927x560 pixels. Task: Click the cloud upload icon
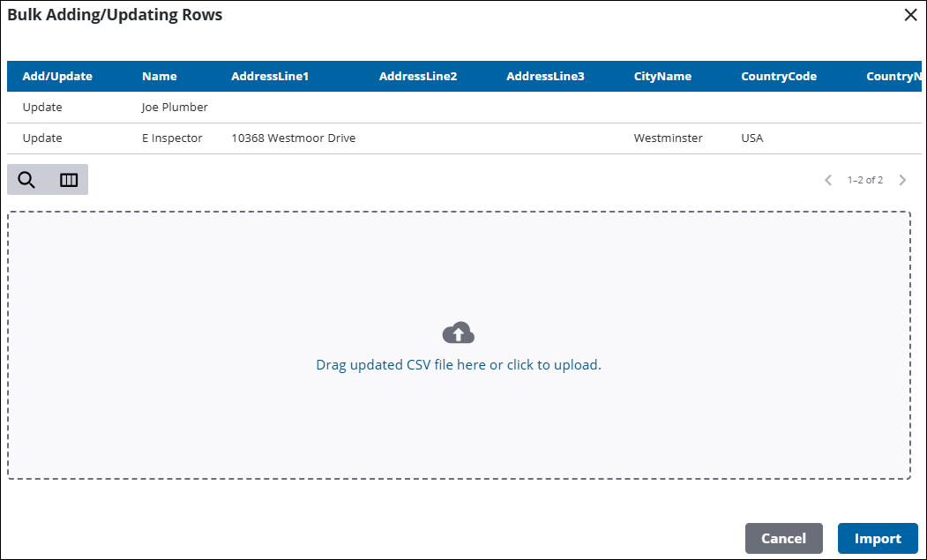458,333
